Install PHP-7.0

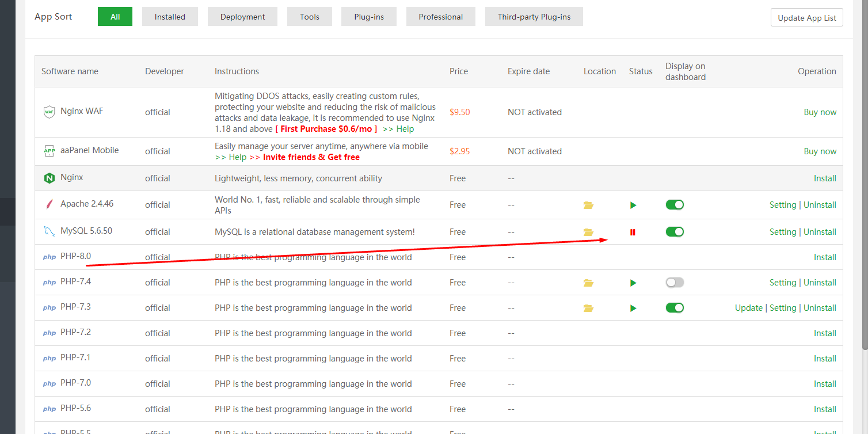click(825, 384)
